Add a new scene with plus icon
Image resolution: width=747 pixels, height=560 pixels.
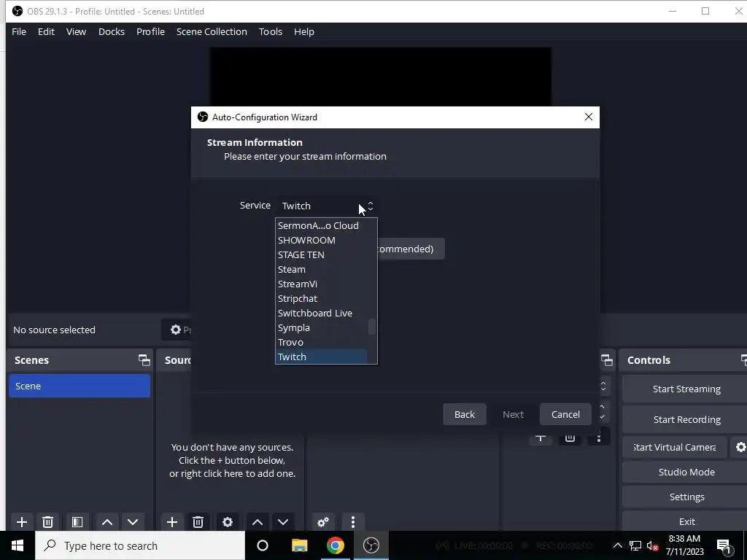[x=21, y=522]
